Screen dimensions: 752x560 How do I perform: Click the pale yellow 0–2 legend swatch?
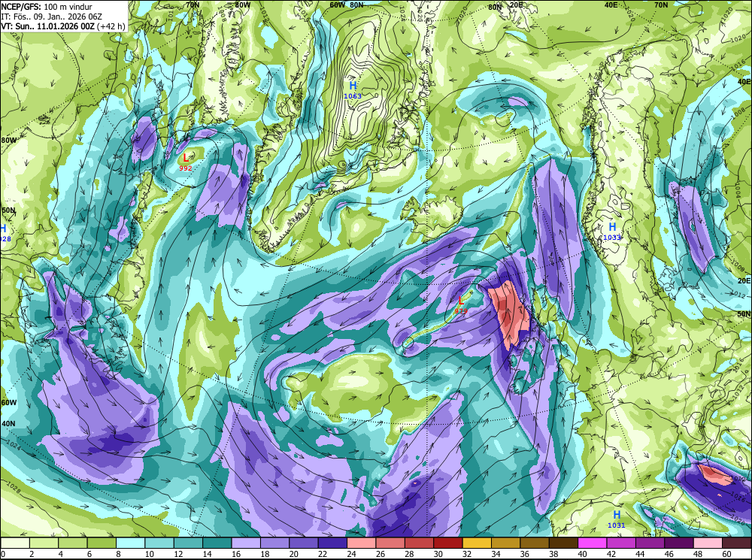point(15,543)
